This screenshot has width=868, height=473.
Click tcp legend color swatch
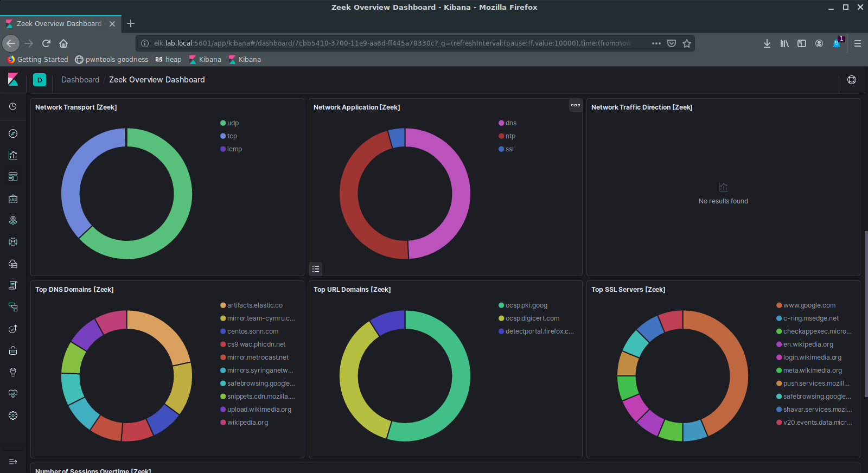click(x=223, y=136)
